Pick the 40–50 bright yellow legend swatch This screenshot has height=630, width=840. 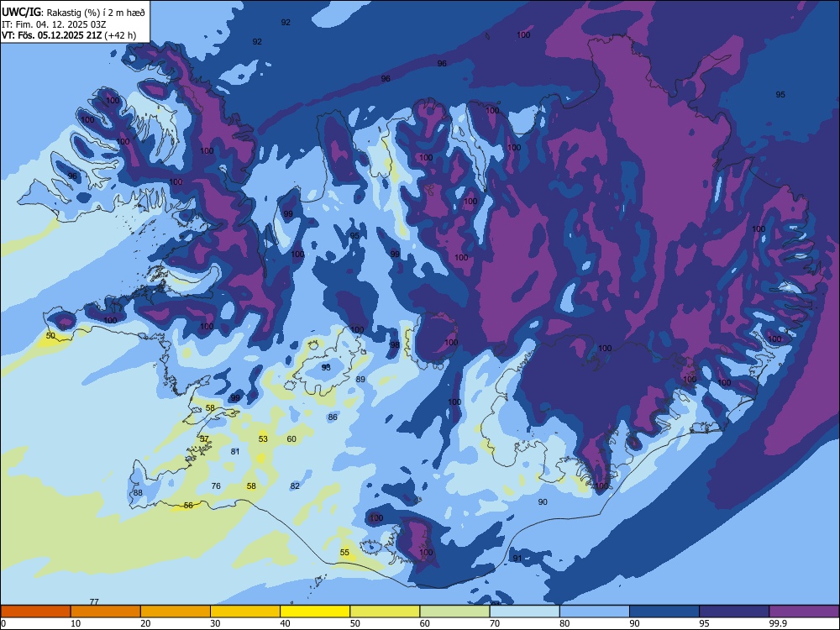coord(315,612)
